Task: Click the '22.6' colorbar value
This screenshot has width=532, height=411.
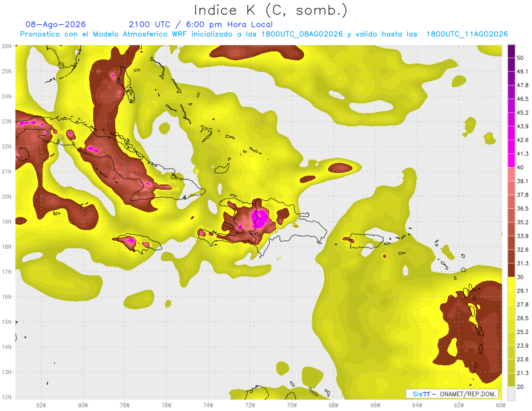Action: tap(522, 359)
